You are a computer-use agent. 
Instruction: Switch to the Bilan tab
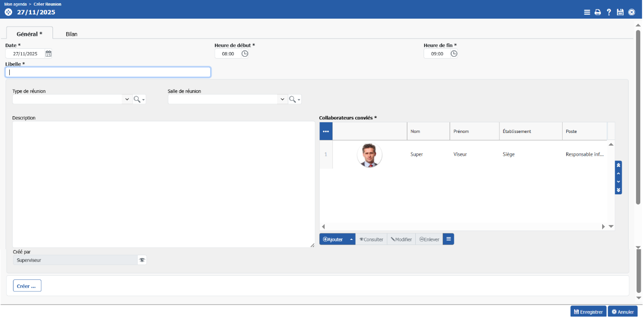72,34
